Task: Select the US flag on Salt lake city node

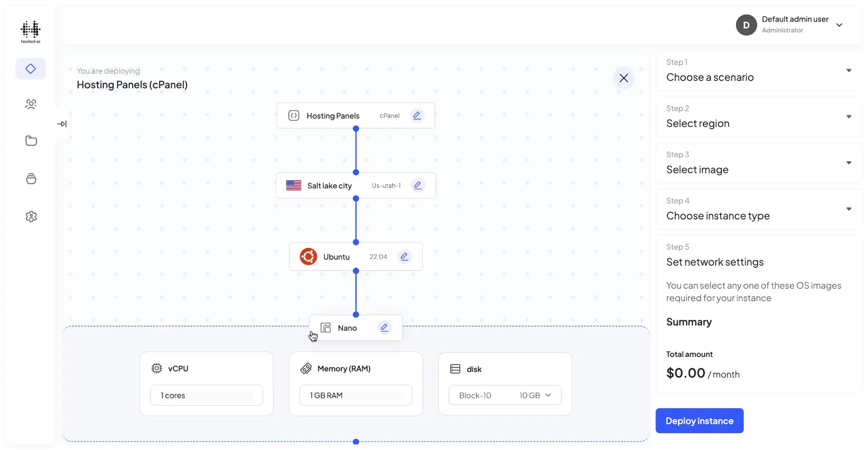Action: coord(294,185)
